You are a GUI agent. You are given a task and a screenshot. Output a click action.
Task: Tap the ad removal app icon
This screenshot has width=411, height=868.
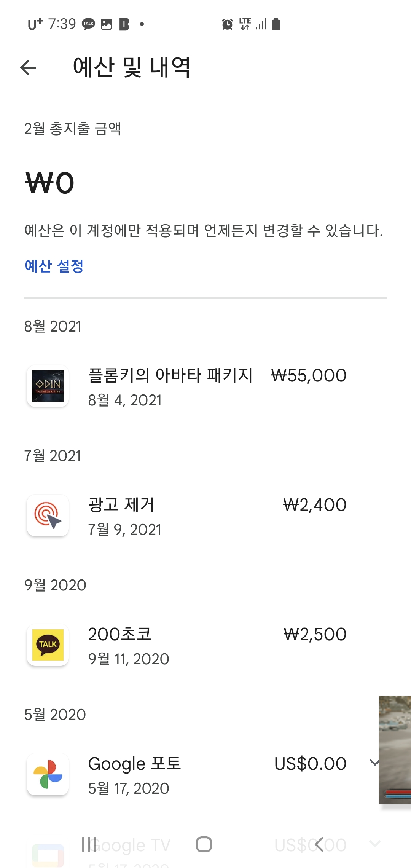[48, 515]
